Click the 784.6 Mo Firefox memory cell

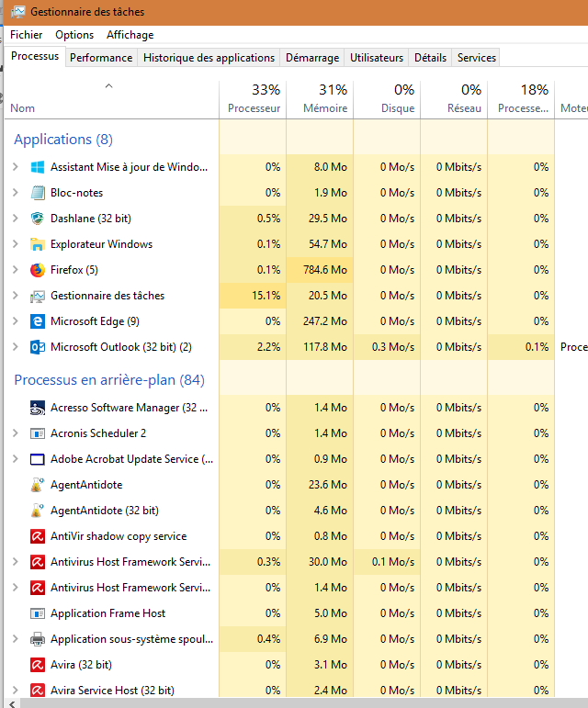[x=321, y=270]
